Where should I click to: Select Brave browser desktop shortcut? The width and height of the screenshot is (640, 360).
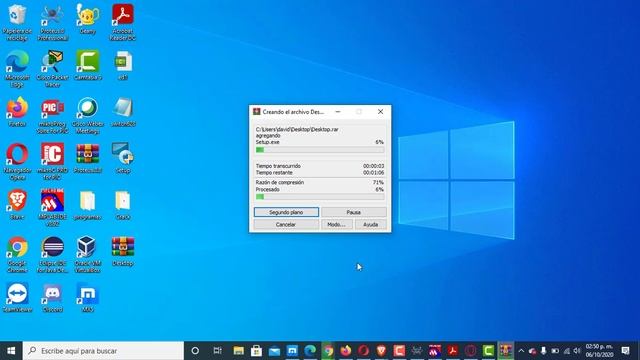point(17,205)
